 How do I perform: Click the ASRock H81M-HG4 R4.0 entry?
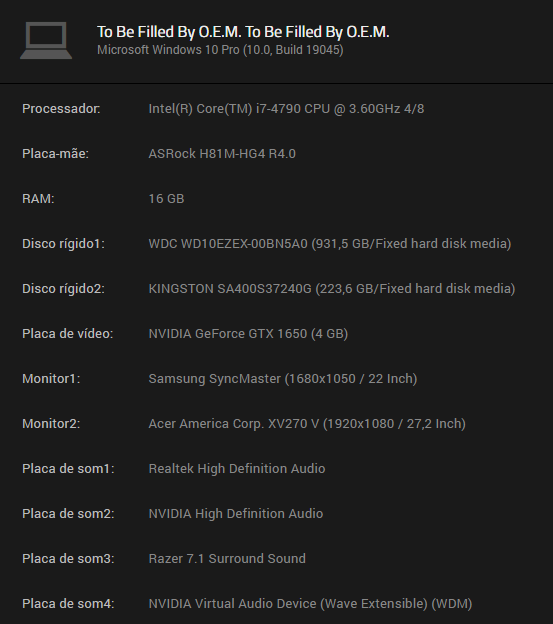click(x=222, y=154)
